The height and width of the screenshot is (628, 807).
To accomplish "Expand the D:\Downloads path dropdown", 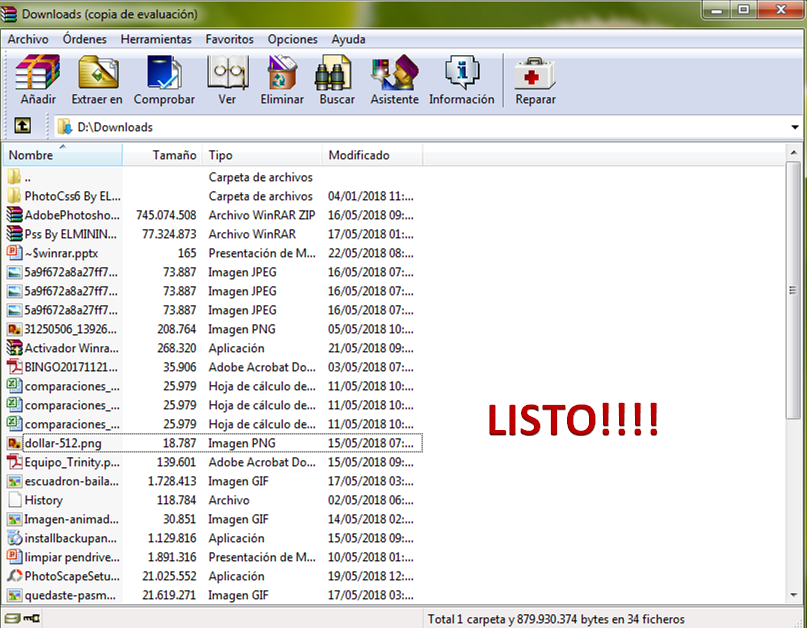I will click(x=795, y=127).
